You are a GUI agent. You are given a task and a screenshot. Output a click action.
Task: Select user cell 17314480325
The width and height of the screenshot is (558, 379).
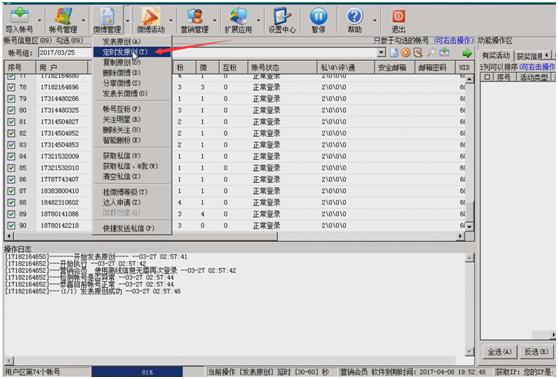coord(60,110)
